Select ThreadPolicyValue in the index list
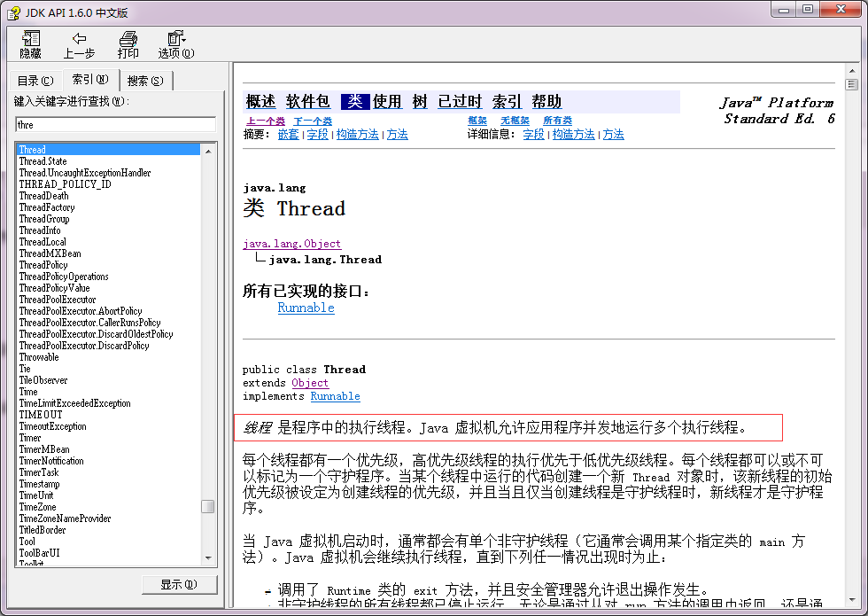This screenshot has height=616, width=868. click(x=54, y=288)
